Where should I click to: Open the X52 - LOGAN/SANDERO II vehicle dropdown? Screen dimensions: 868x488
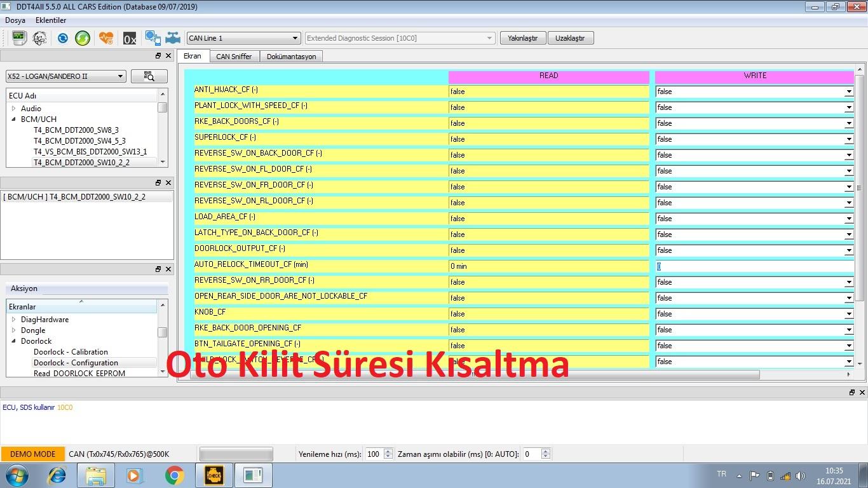65,76
